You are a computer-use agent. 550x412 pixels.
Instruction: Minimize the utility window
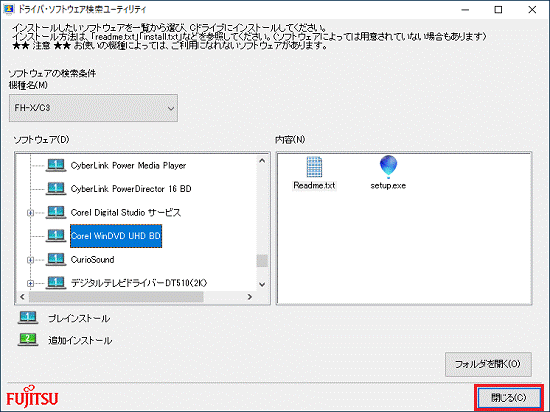pyautogui.click(x=465, y=10)
